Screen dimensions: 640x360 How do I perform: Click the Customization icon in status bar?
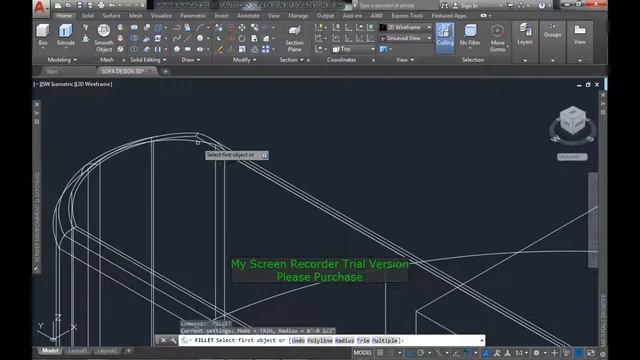tap(602, 353)
